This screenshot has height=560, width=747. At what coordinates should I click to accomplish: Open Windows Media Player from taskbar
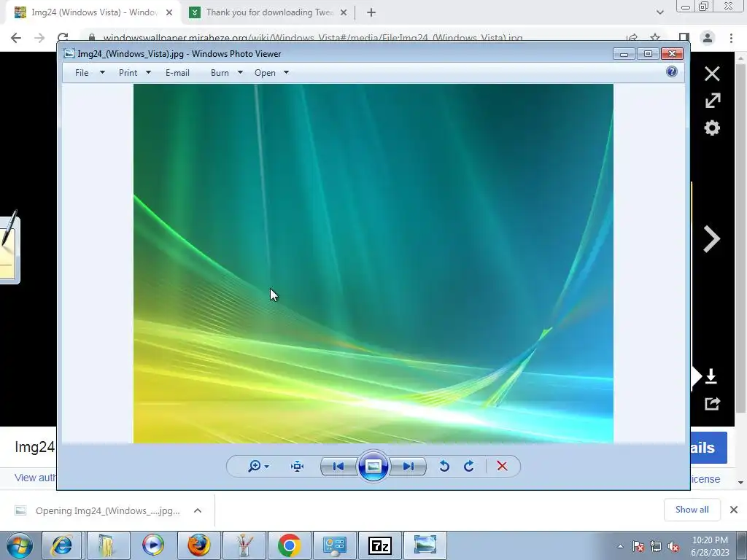click(x=153, y=545)
